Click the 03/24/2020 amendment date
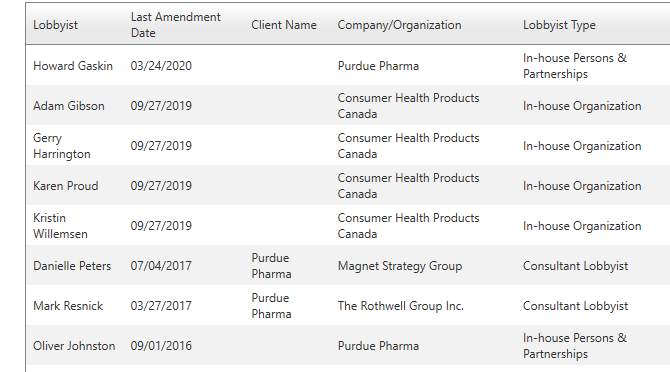This screenshot has width=670, height=372. tap(161, 66)
